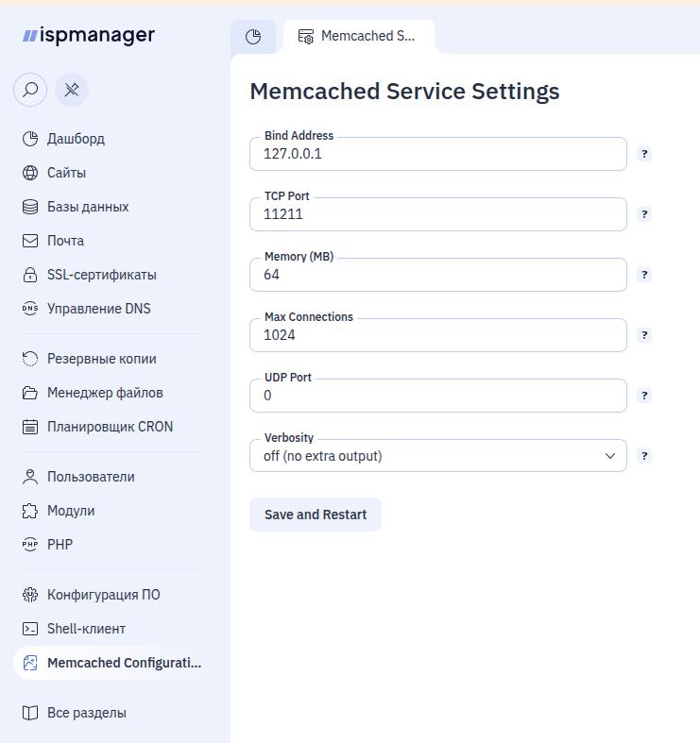Click the search magnifier icon in sidebar
Viewport: 700px width, 743px height.
tap(30, 90)
